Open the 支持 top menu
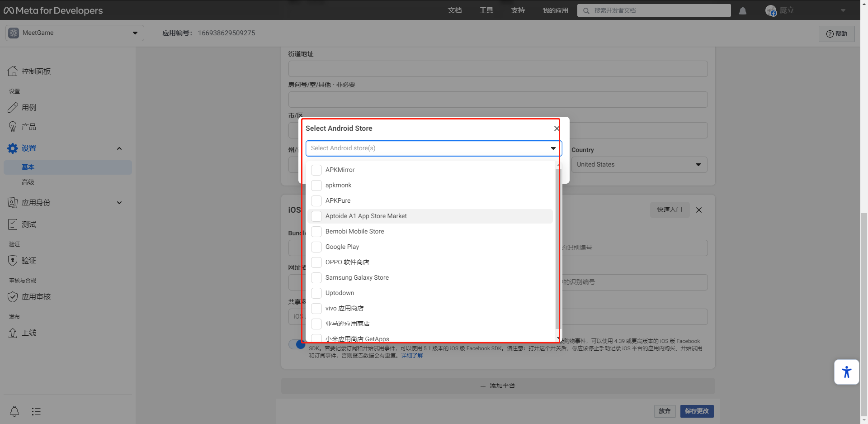 (518, 10)
